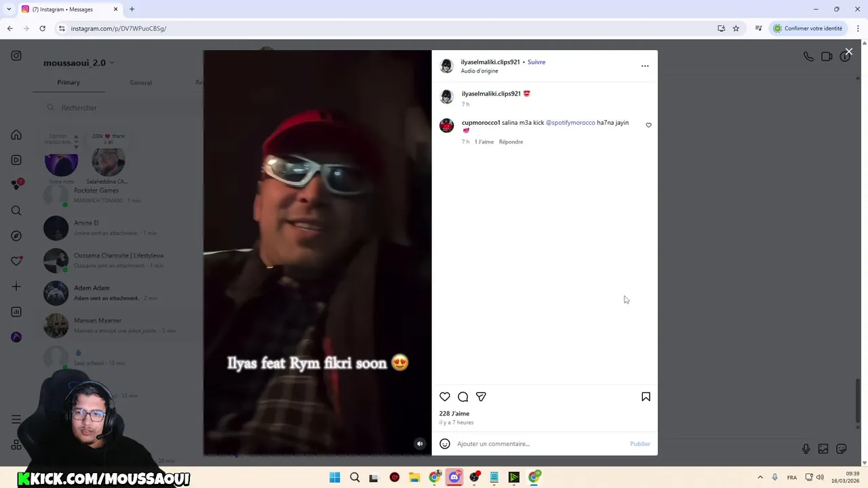
Task: Open cupmorocco1 profile from comment username
Action: pos(481,123)
